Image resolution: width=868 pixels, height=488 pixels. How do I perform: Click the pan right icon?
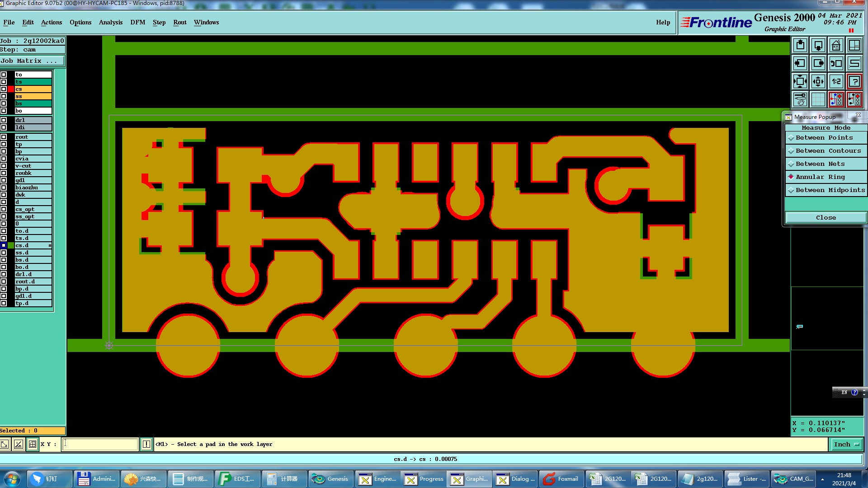point(818,64)
